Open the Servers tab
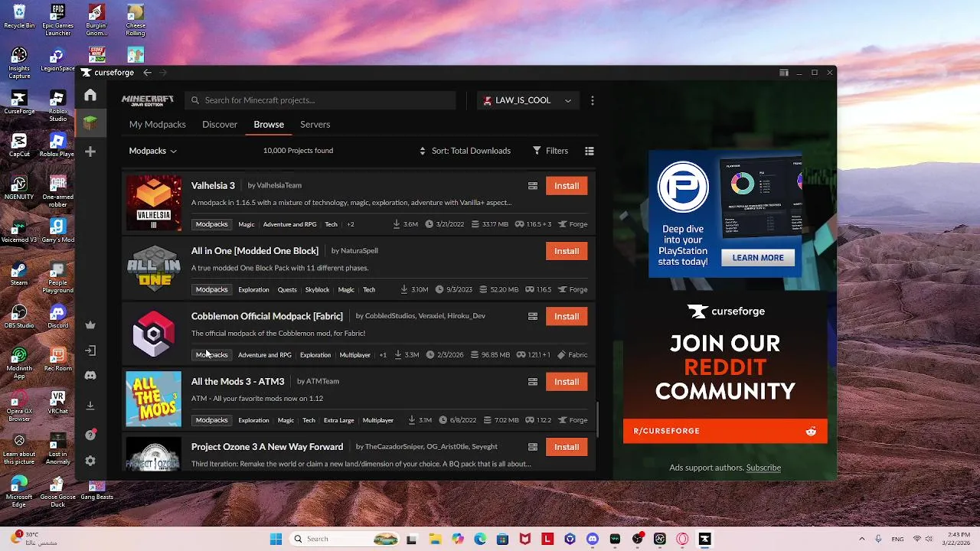 click(x=315, y=124)
